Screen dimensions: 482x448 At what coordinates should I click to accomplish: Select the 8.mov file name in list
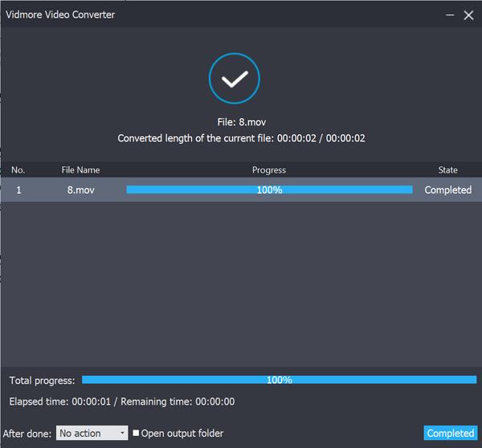(80, 190)
